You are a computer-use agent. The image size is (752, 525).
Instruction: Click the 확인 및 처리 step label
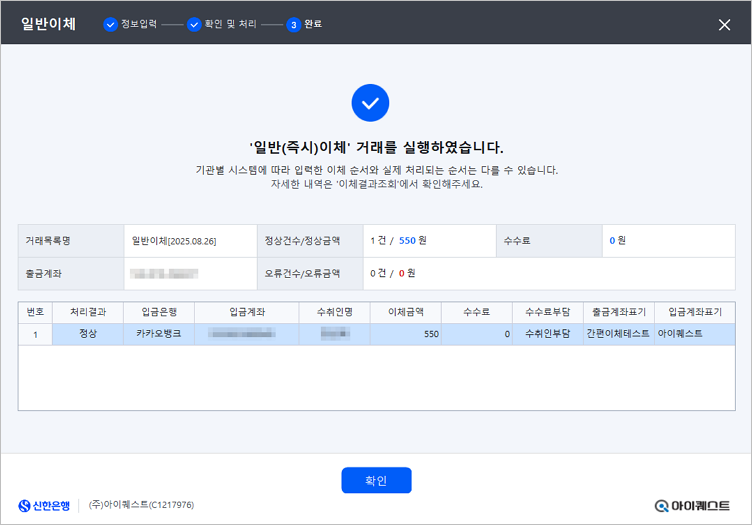coord(231,24)
